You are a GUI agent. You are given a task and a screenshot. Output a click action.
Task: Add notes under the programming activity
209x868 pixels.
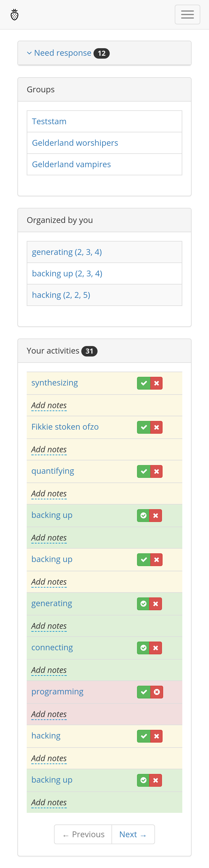click(49, 714)
